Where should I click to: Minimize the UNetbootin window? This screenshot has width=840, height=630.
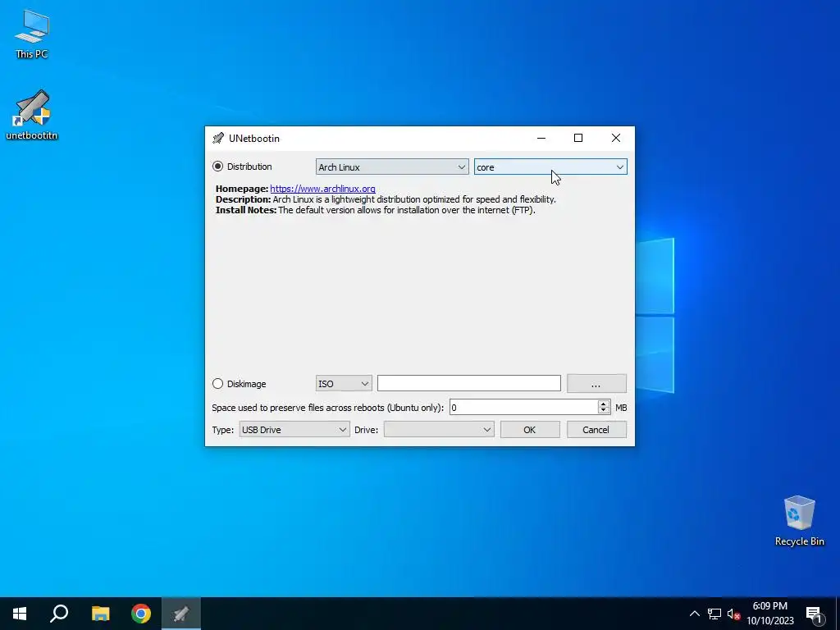(541, 138)
